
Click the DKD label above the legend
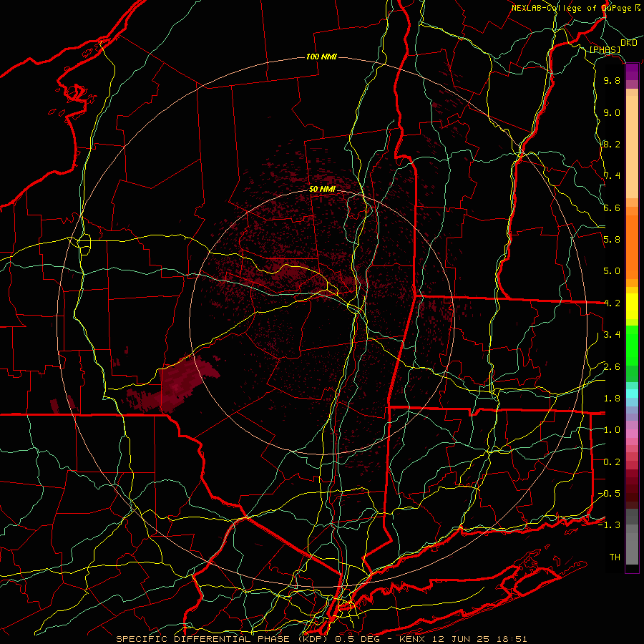point(628,42)
